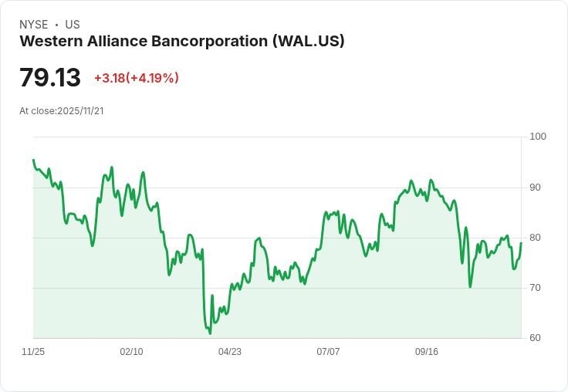
Task: Click the leftmost start of the price line
Action: (33, 160)
